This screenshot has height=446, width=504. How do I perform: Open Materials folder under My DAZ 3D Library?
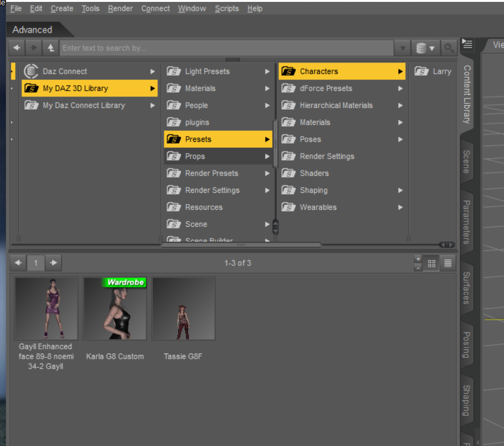click(x=218, y=88)
